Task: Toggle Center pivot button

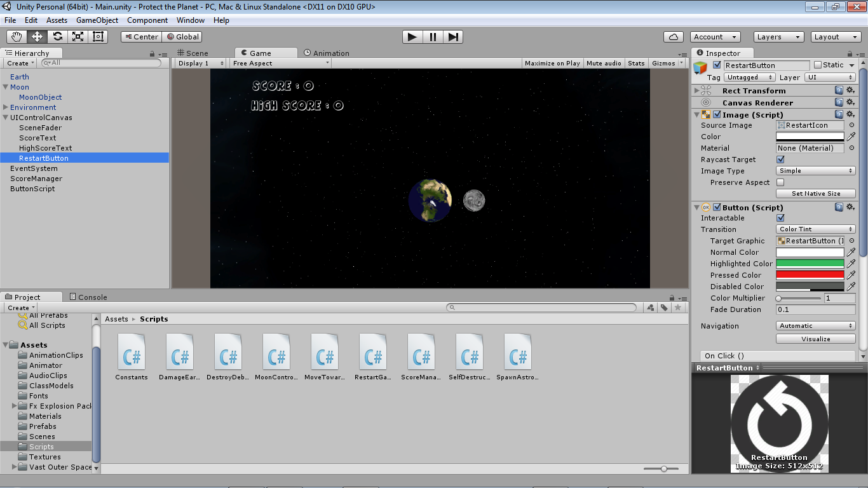Action: tap(142, 37)
